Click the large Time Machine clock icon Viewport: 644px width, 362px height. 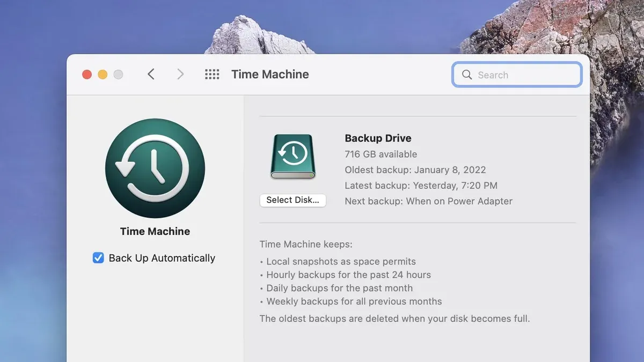(155, 168)
